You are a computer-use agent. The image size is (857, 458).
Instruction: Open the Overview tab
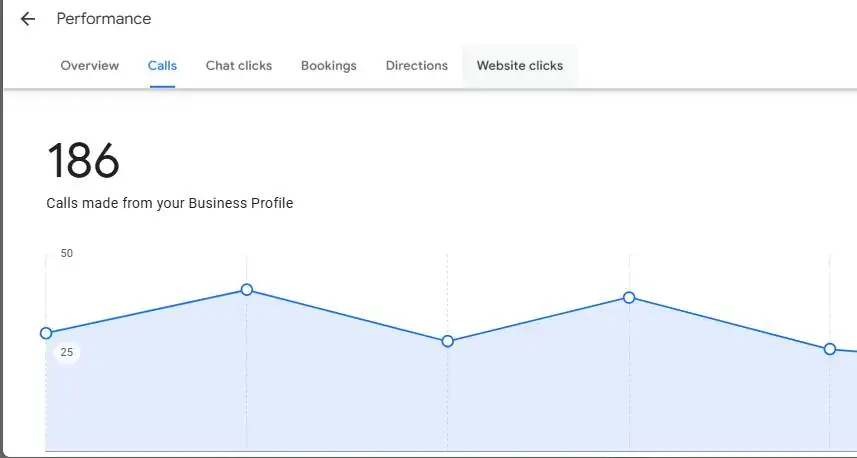90,66
